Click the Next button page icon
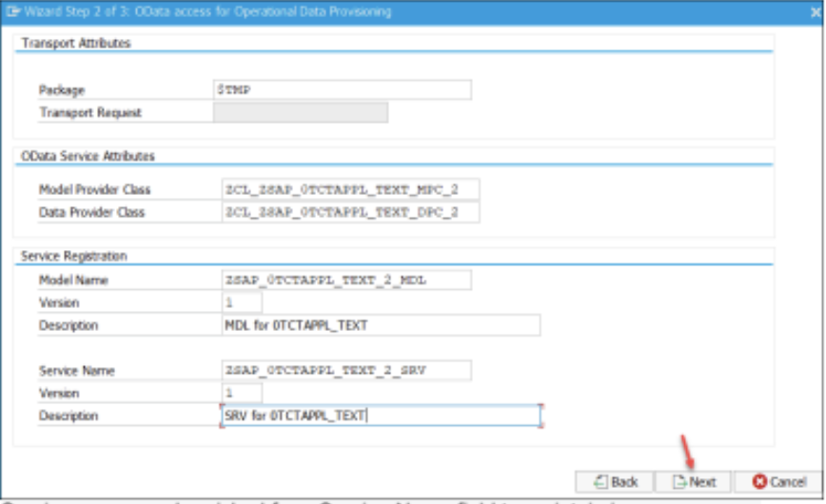The image size is (826, 504). coord(679,481)
